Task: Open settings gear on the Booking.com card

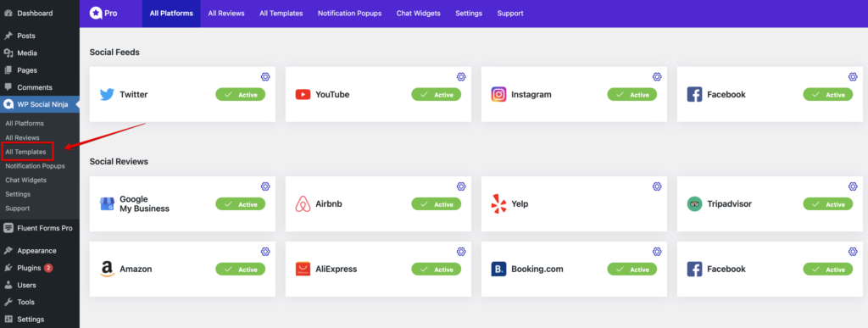Action: [x=657, y=252]
